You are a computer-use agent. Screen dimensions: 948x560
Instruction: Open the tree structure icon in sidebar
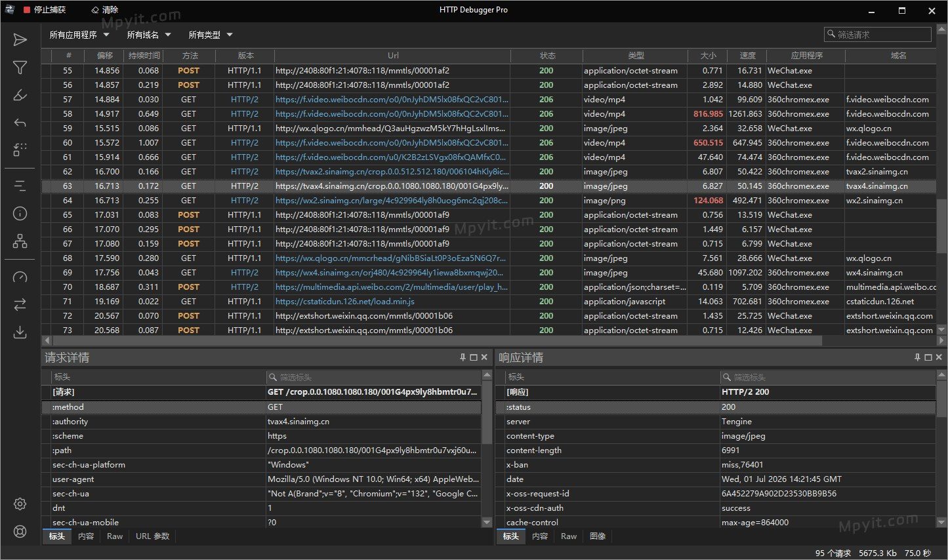point(20,241)
